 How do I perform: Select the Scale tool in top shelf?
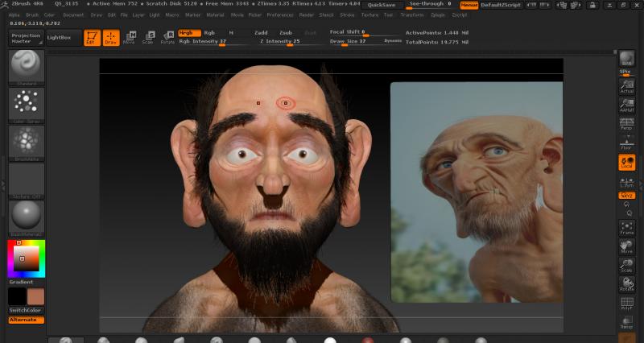[148, 37]
